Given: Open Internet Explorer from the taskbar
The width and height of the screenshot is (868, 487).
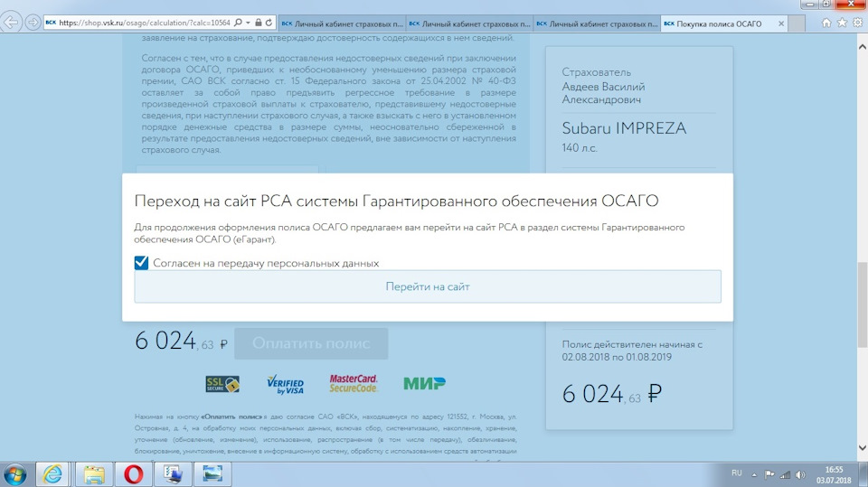Looking at the screenshot, I should click(x=52, y=474).
